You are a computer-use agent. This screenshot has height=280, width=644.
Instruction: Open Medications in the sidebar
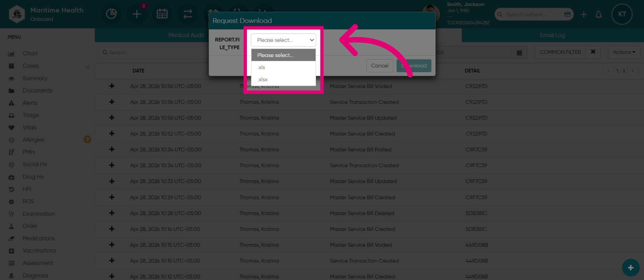[39, 238]
